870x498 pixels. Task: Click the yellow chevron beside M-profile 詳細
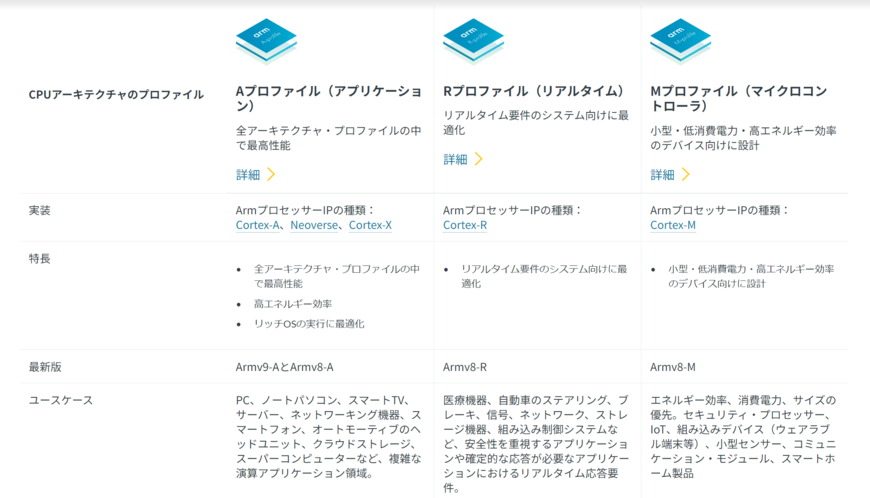click(x=686, y=175)
